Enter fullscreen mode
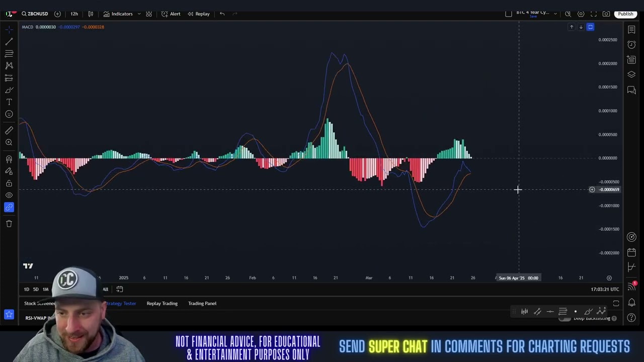Viewport: 644px width, 362px height. click(x=594, y=14)
